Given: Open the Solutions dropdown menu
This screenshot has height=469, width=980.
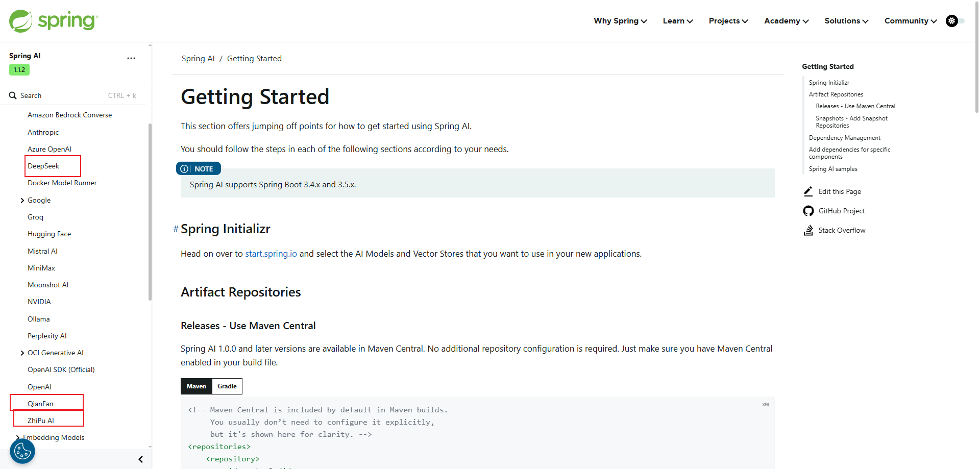Looking at the screenshot, I should point(846,21).
